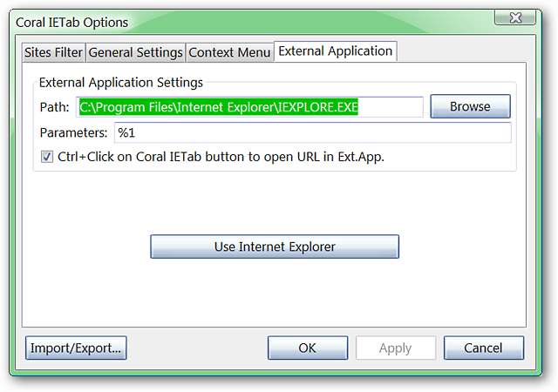Click the "Parameters:" label

coord(73,132)
